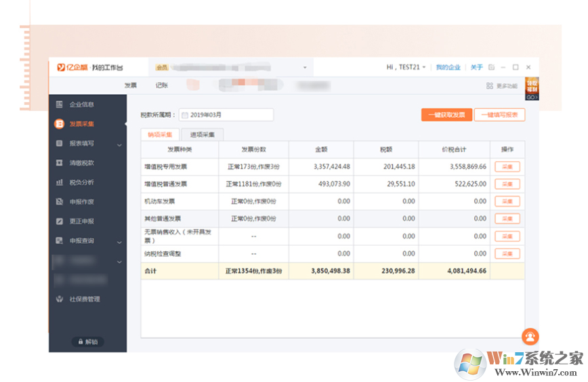The image size is (588, 382).
Task: Select the 发票采集 sidebar icon
Action: point(59,124)
